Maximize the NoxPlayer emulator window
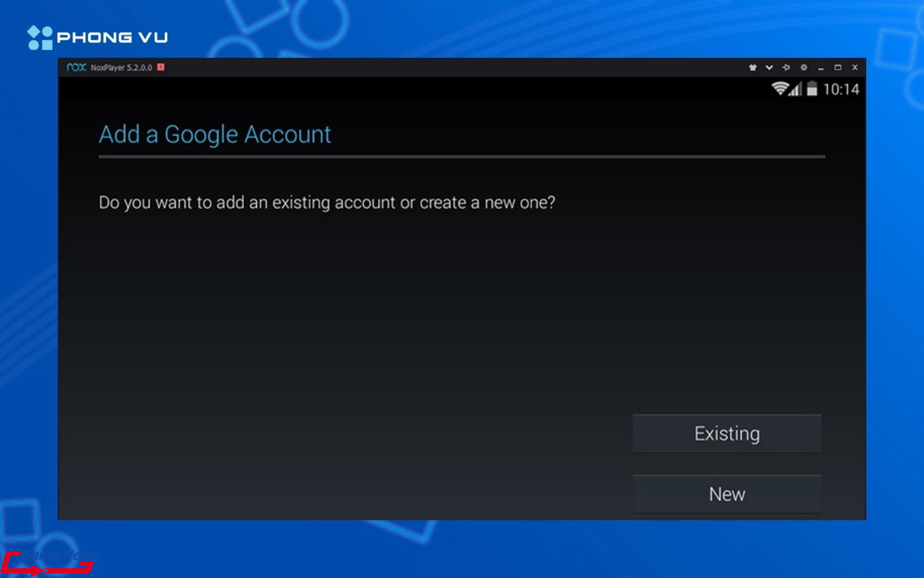924x578 pixels. [x=837, y=67]
